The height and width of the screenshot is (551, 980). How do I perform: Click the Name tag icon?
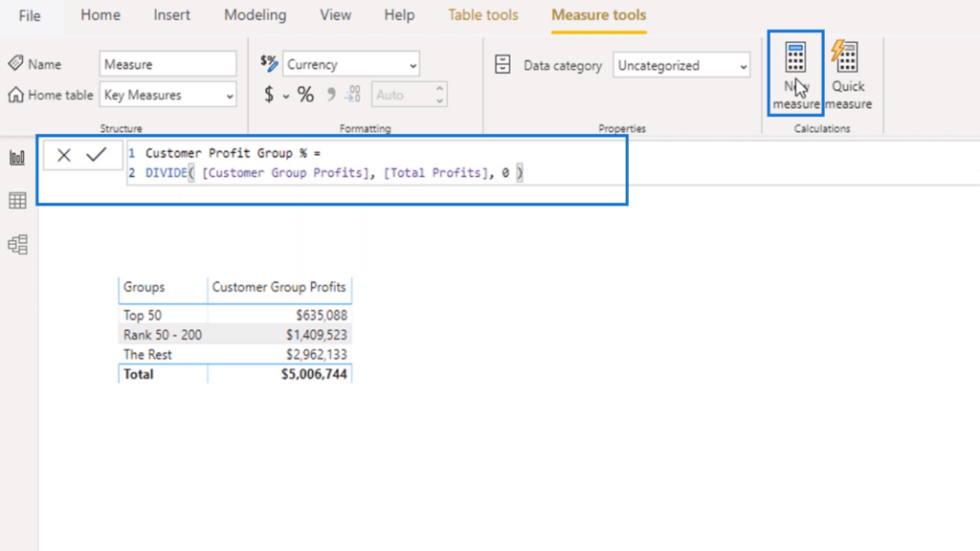click(x=15, y=63)
